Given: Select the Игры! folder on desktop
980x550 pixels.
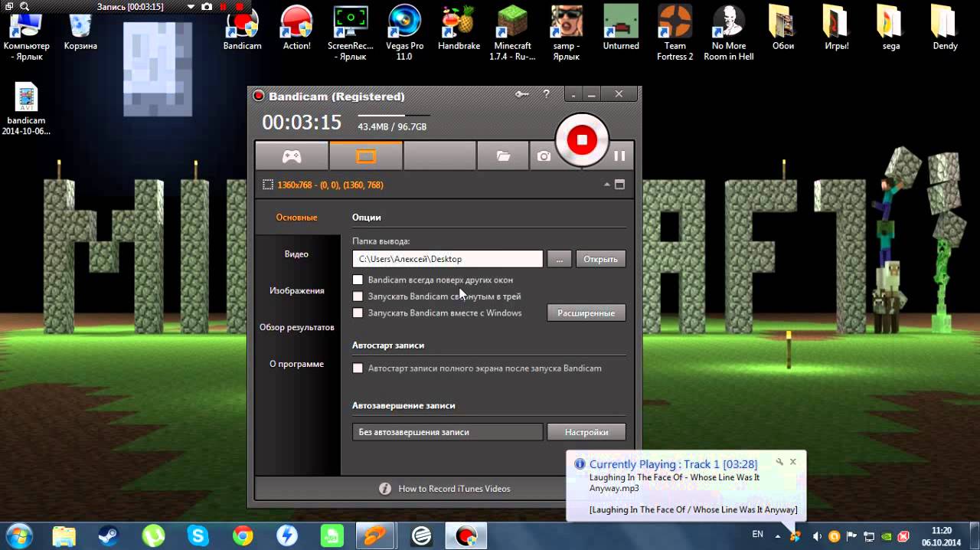Looking at the screenshot, I should (x=837, y=29).
